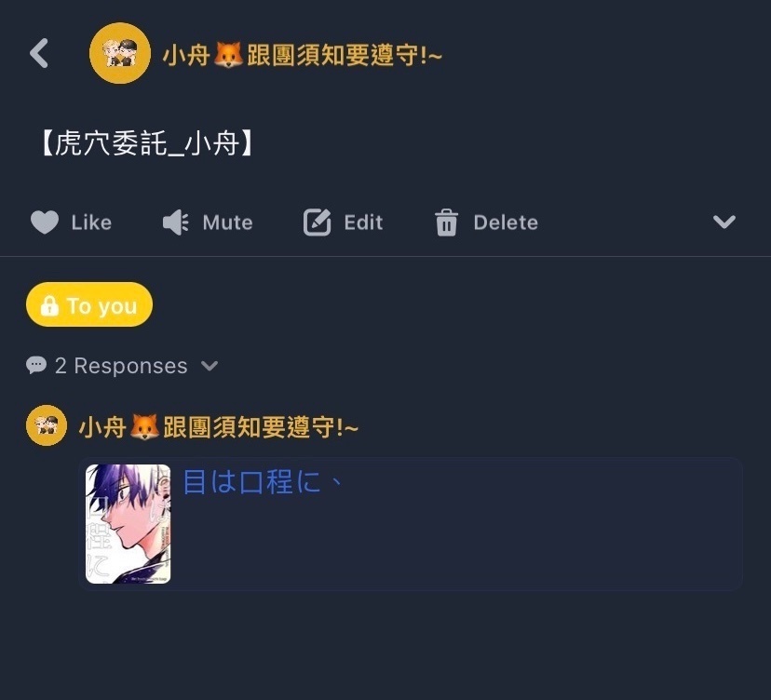Screen dimensions: 771x700
Task: Select the Edit action label
Action: (363, 222)
